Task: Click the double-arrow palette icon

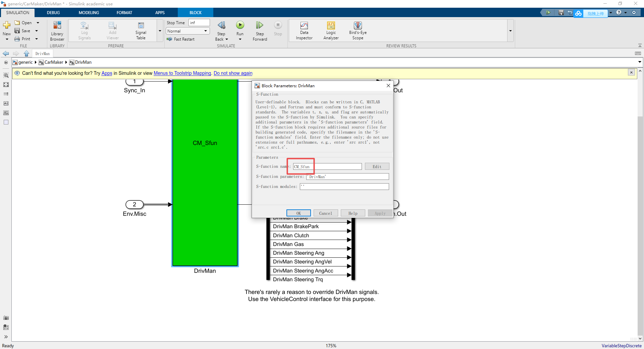Action: (6, 94)
